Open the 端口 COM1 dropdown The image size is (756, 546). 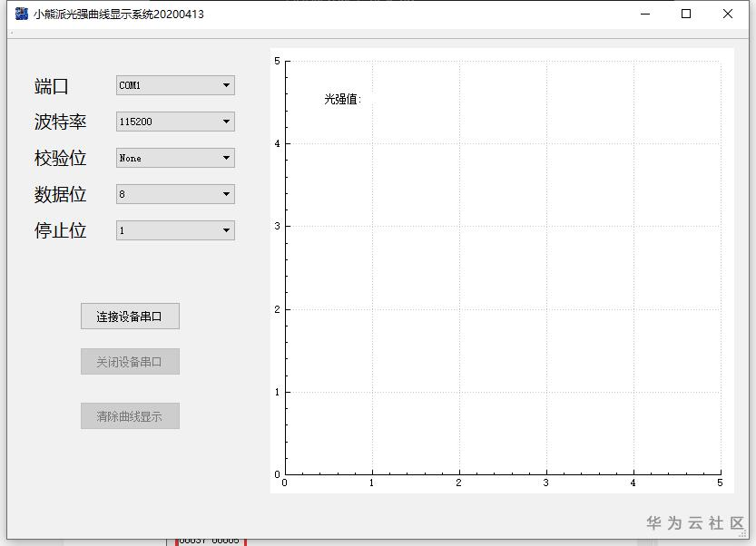point(175,85)
